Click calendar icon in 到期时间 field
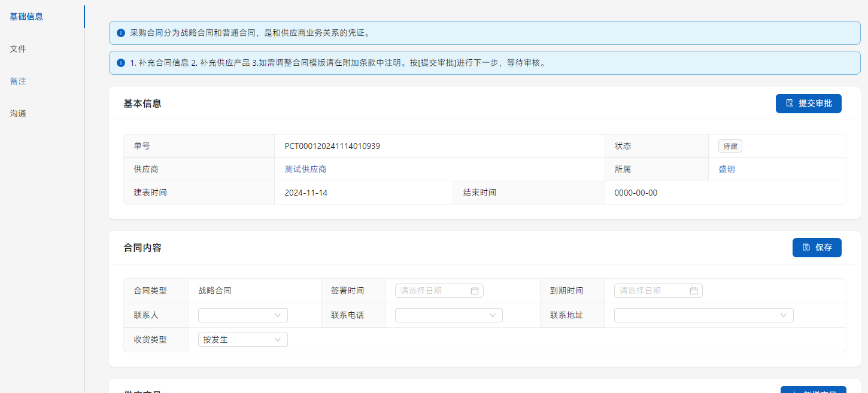The image size is (868, 393). coord(694,291)
